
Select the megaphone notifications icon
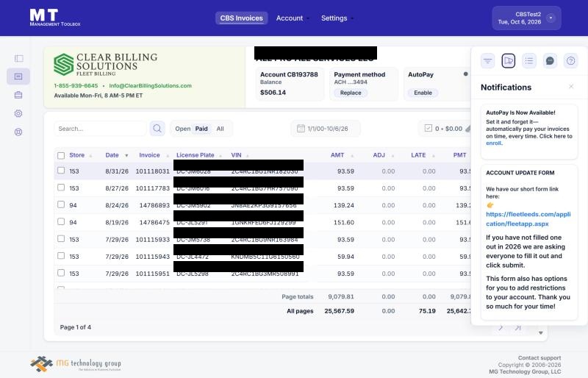[x=509, y=61]
